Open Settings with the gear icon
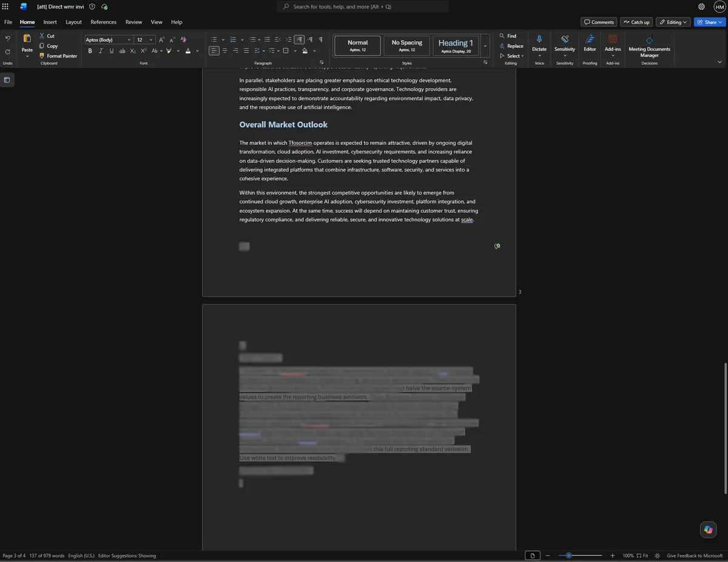 [701, 7]
